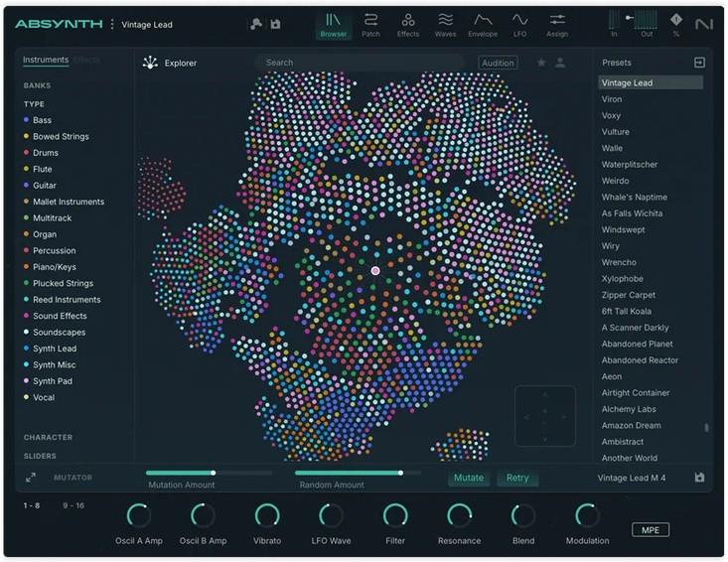Open the Effects view
This screenshot has height=562, width=728.
click(408, 25)
